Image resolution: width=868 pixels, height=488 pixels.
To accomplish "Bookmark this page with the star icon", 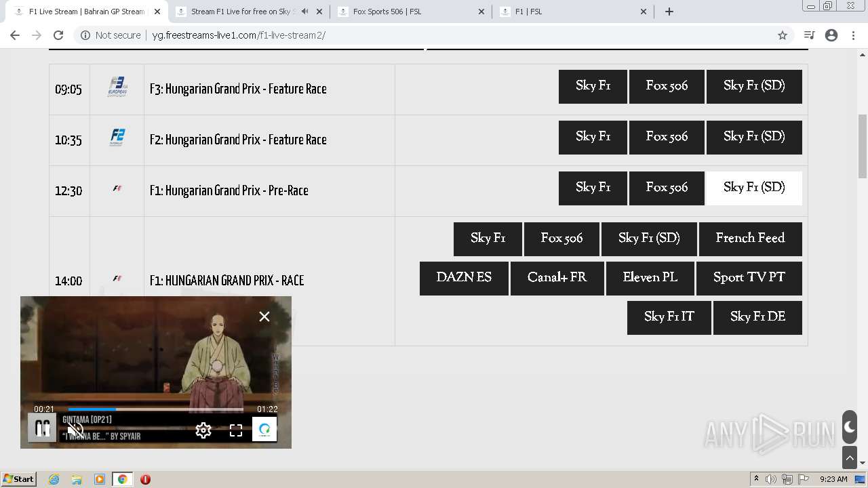I will point(782,35).
